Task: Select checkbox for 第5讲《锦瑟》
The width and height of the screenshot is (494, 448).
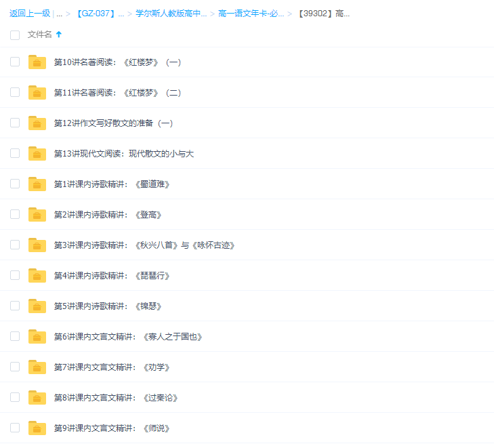Action: click(x=15, y=306)
